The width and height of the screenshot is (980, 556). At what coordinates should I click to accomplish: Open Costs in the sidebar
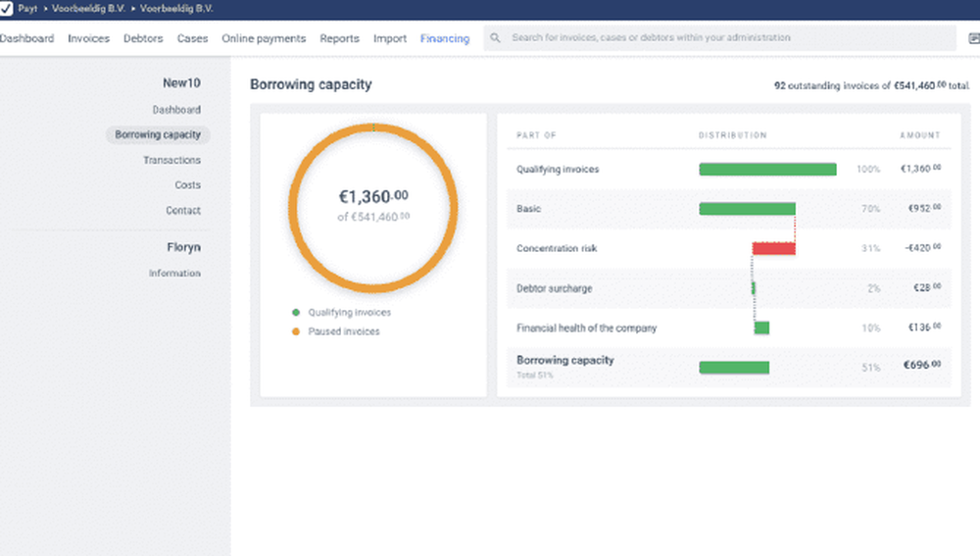pos(187,185)
